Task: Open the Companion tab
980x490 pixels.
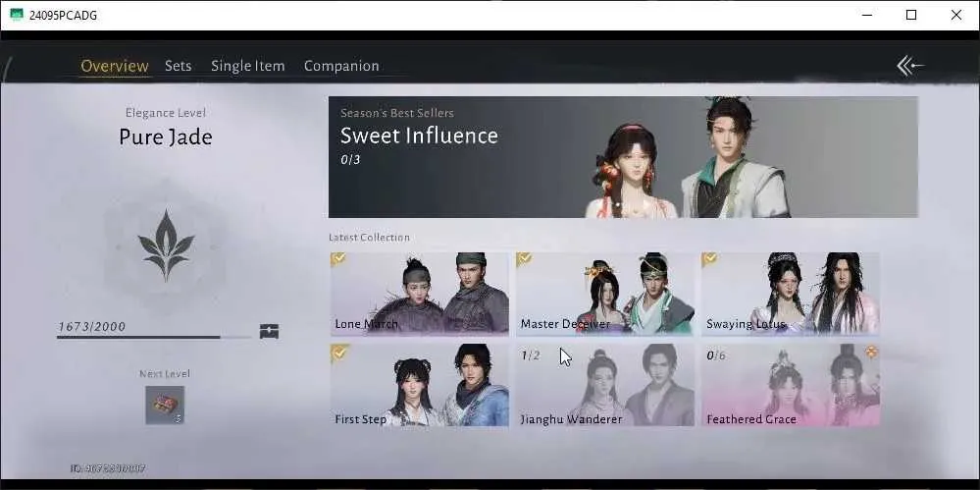Action: coord(341,66)
